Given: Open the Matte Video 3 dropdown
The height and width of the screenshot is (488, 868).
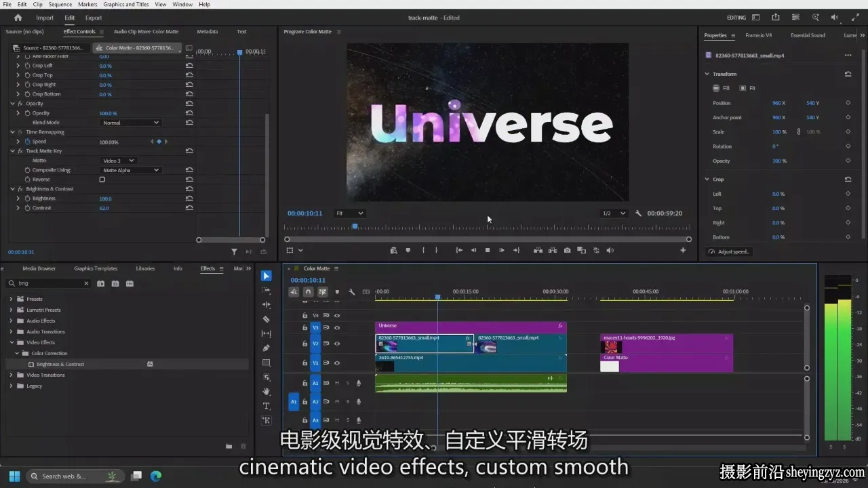Looking at the screenshot, I should coord(119,161).
